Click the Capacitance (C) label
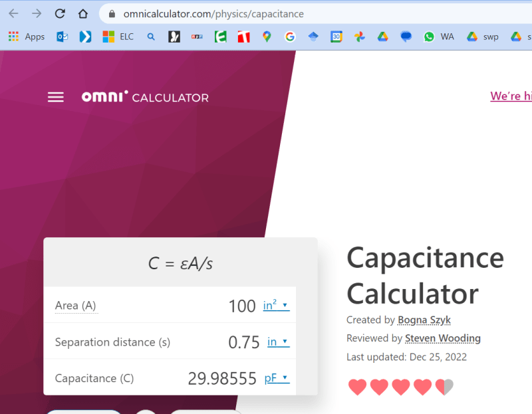This screenshot has height=414, width=532. 94,378
